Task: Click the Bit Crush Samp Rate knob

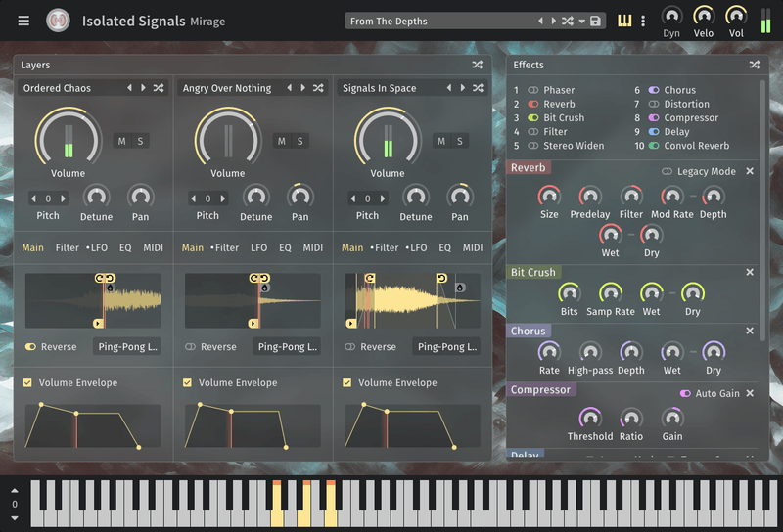Action: (610, 293)
